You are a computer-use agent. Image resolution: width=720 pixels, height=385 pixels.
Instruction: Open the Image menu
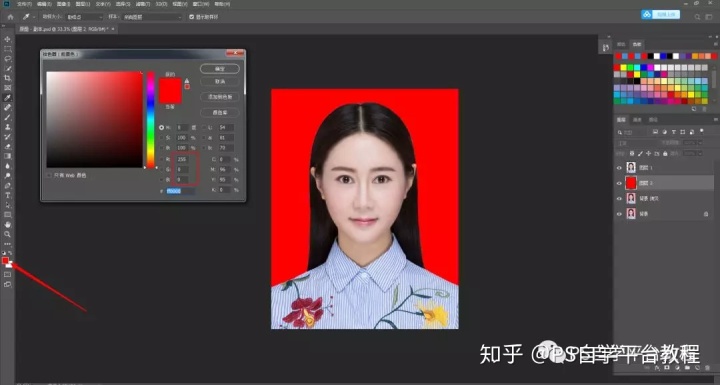pos(63,4)
